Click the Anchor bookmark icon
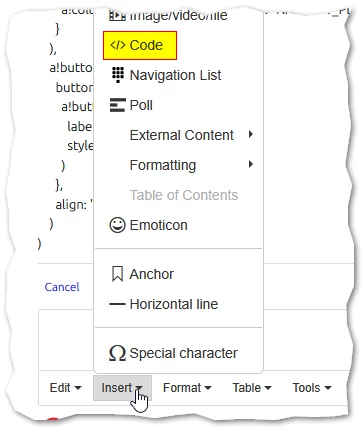364x430 pixels. [118, 274]
